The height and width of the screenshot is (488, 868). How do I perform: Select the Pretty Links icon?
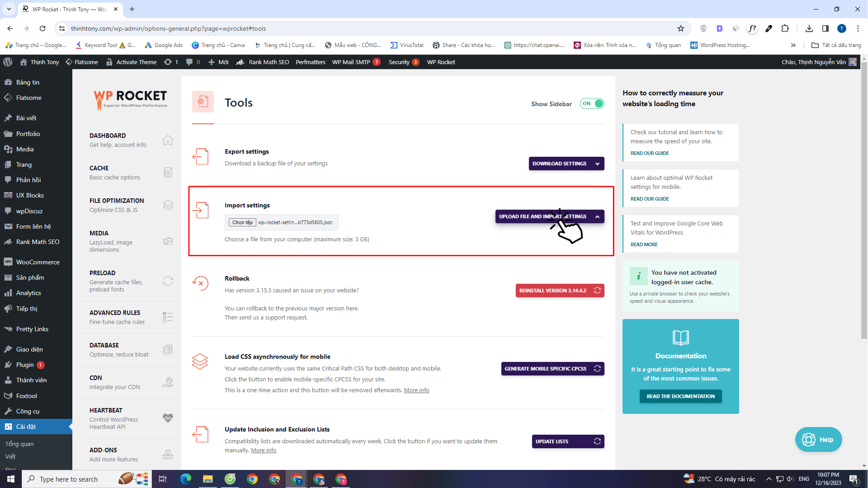pyautogui.click(x=8, y=329)
